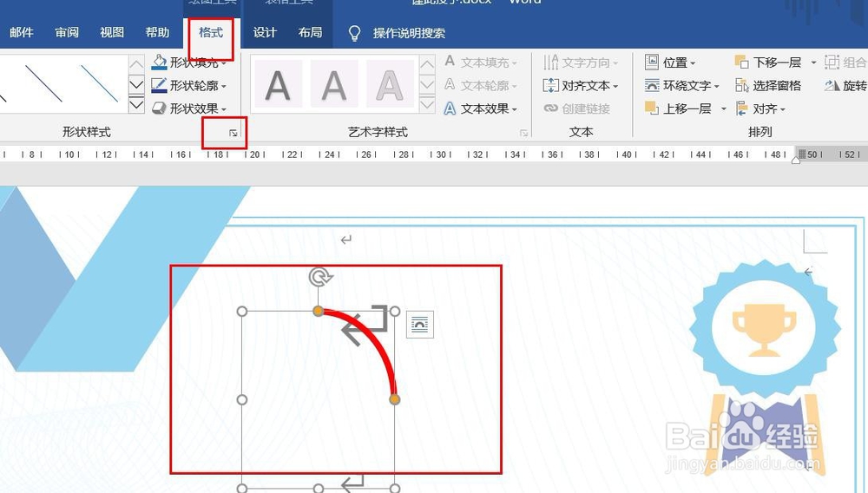Open the 下移一层 arrow dropdown
Image resolution: width=868 pixels, height=493 pixels.
(x=813, y=62)
